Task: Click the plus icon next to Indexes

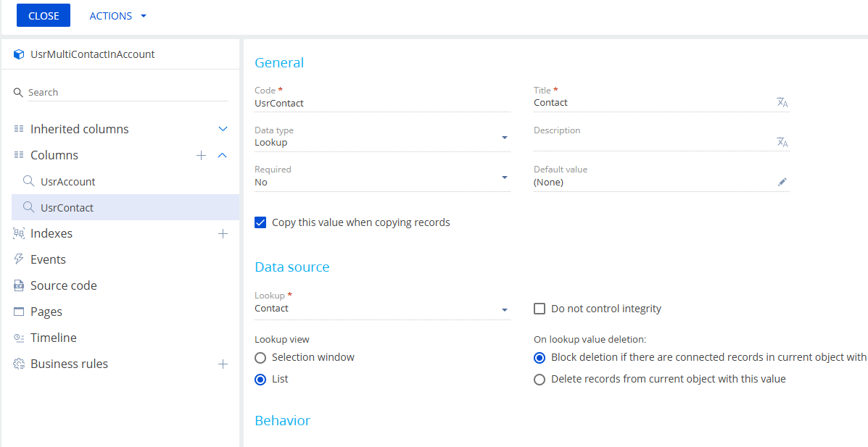Action: point(223,233)
